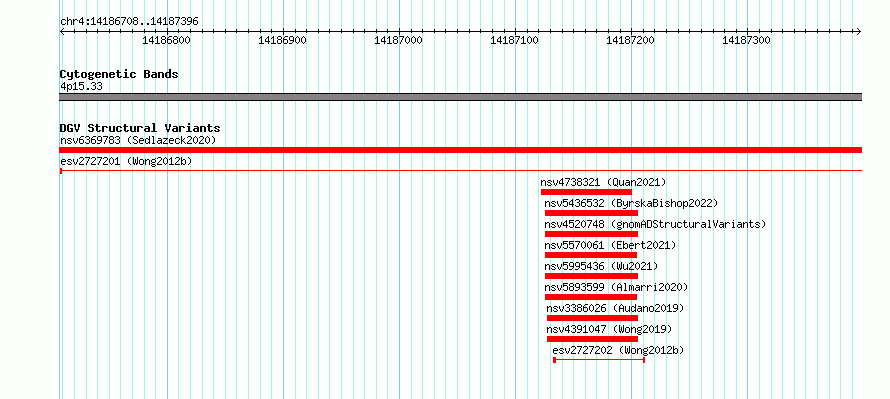Click the thin red span under esv2727202
890x399 pixels.
click(x=599, y=360)
